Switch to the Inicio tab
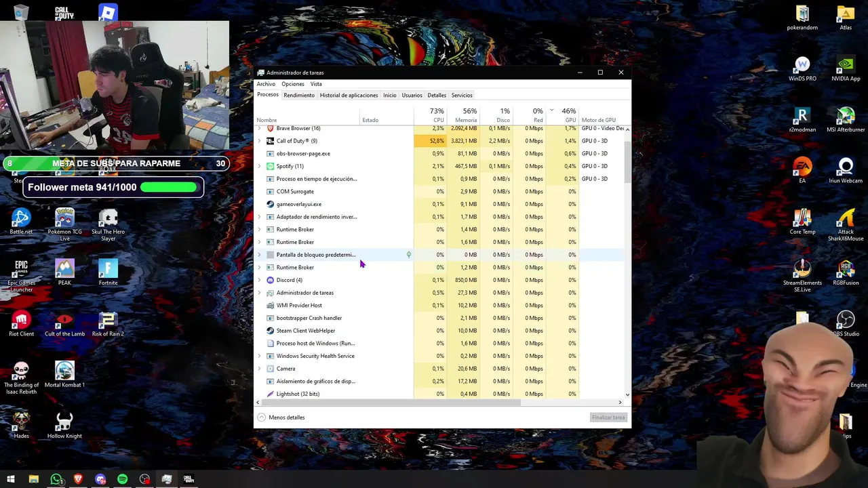This screenshot has height=488, width=868. [389, 95]
